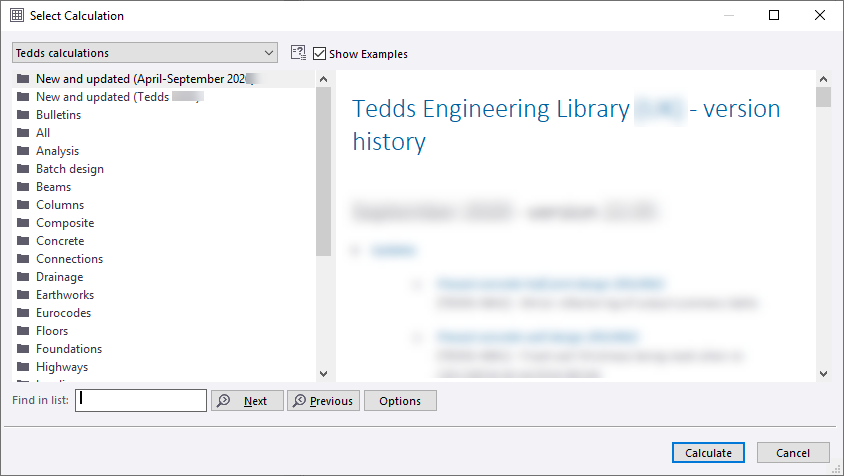This screenshot has height=476, width=844.
Task: Click the preview pane scrollbar thumb
Action: [x=824, y=97]
